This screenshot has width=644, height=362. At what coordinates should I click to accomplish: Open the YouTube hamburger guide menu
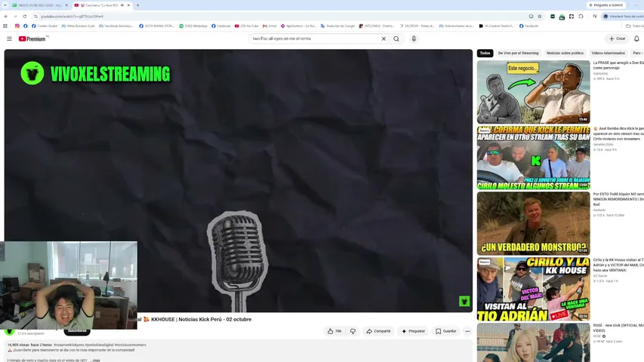click(9, 38)
